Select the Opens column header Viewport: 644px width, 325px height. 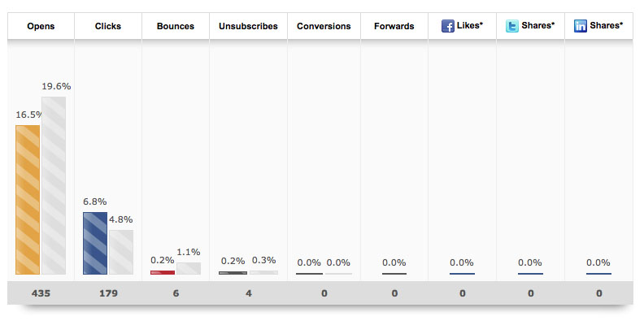click(x=41, y=26)
